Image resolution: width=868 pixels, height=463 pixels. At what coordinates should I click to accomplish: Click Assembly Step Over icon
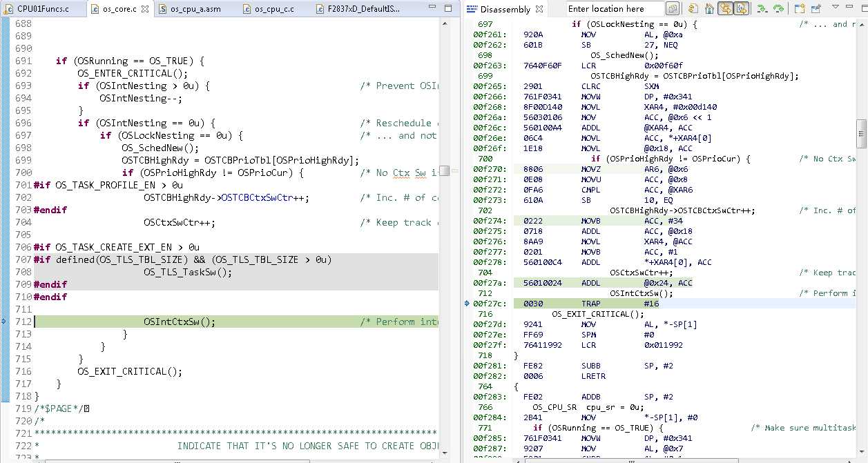point(778,9)
